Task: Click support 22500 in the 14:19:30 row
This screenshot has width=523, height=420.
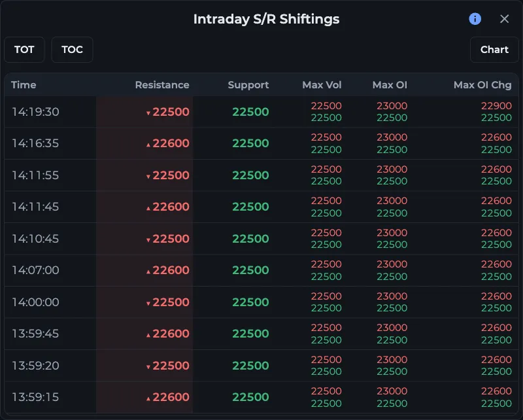Action: pos(250,111)
